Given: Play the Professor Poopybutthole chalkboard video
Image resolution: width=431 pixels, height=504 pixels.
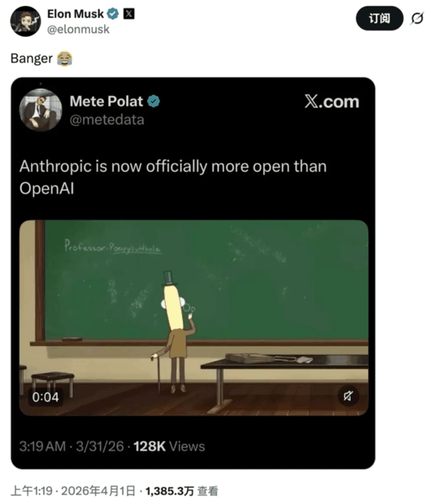Looking at the screenshot, I should [194, 318].
